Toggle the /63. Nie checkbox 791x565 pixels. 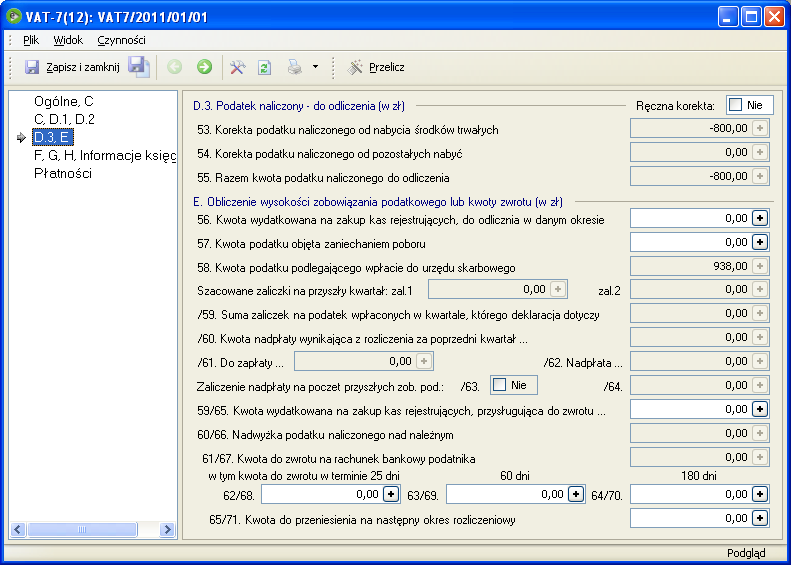click(499, 385)
